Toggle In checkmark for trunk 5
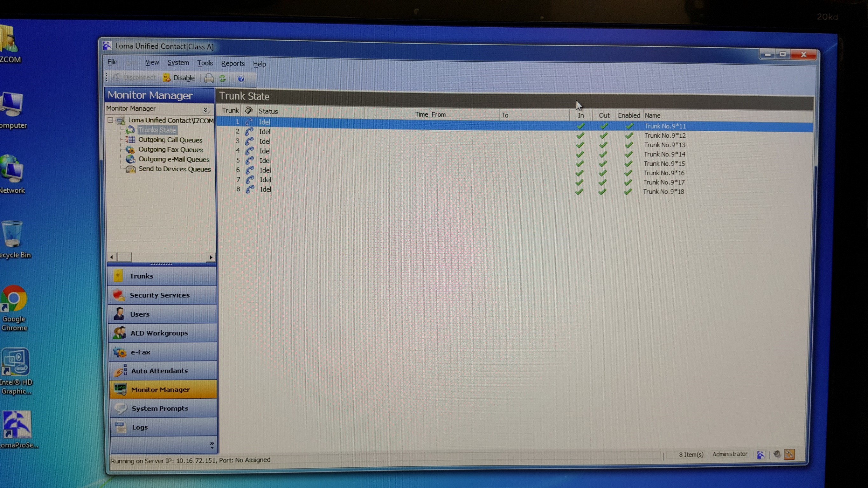This screenshot has width=868, height=488. 580,164
